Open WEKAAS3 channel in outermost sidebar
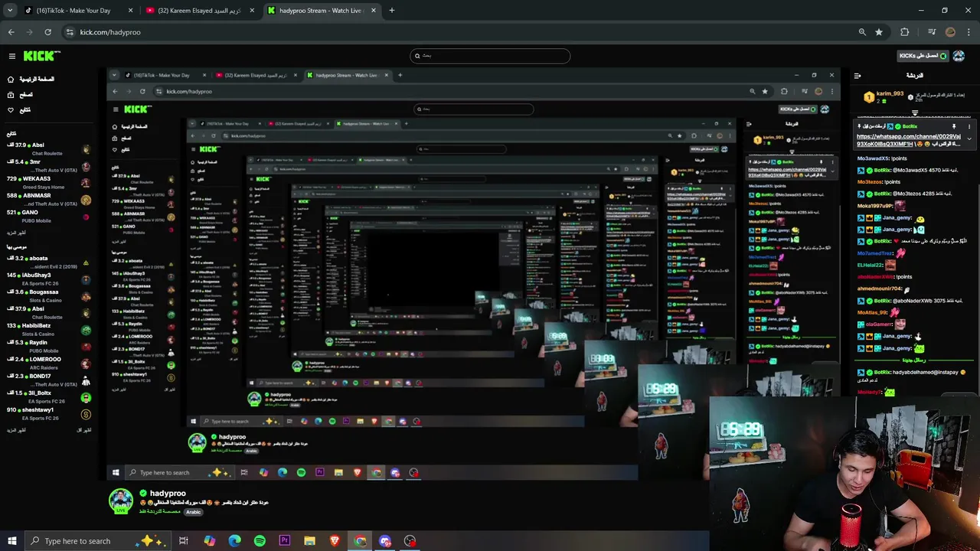980x551 pixels. point(47,182)
